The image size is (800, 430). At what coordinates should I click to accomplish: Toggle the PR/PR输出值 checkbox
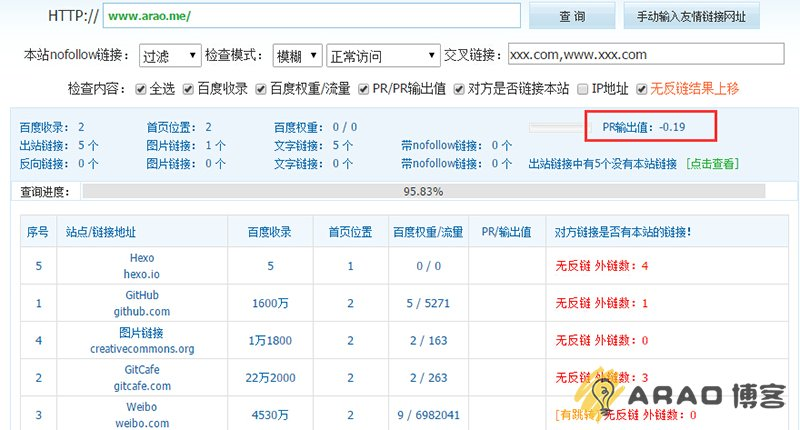coord(363,89)
